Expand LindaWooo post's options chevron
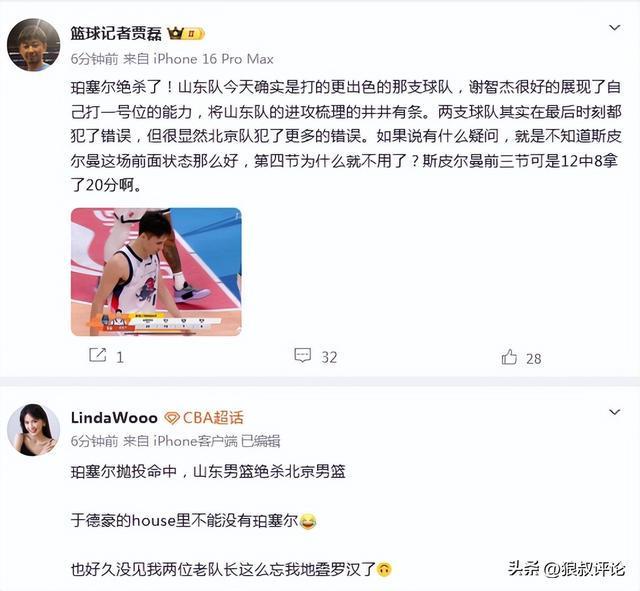The height and width of the screenshot is (591, 640). coord(615,412)
